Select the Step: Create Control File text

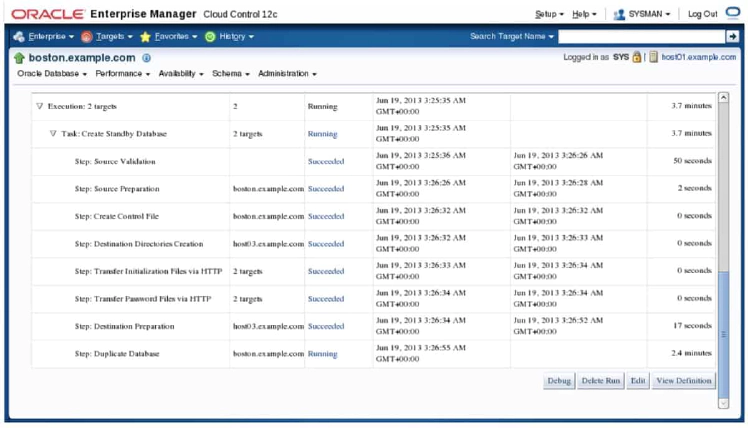pos(117,216)
